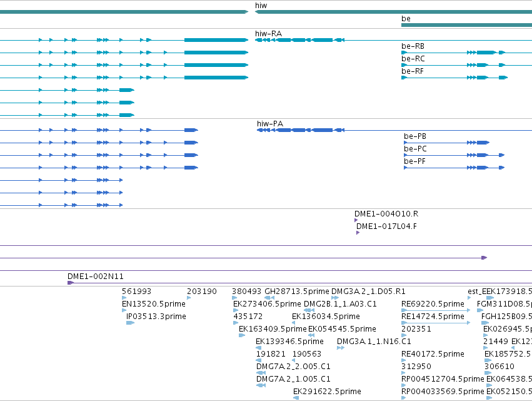Select IP03513.3prime EST label

point(156,317)
